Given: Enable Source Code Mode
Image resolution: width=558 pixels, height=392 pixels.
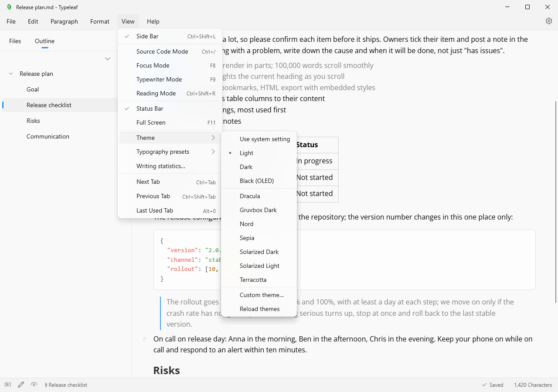Looking at the screenshot, I should (x=170, y=51).
